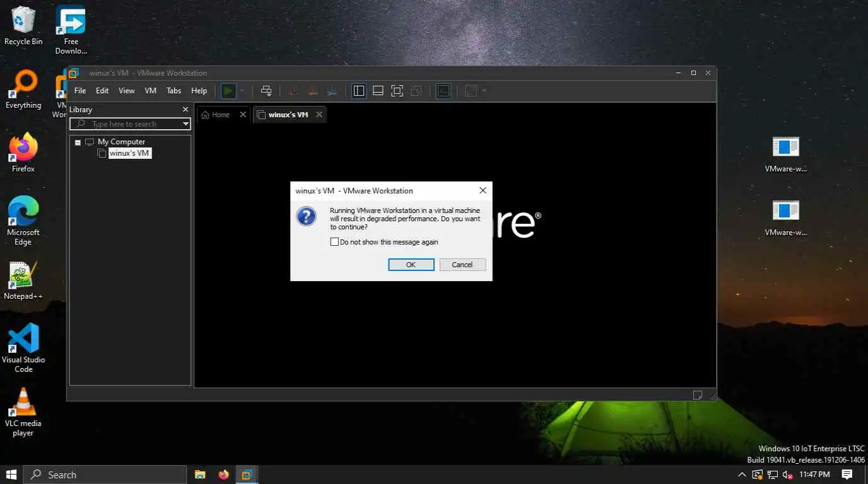The height and width of the screenshot is (484, 868).
Task: Open the Recycle Bin desktop icon
Action: [23, 26]
